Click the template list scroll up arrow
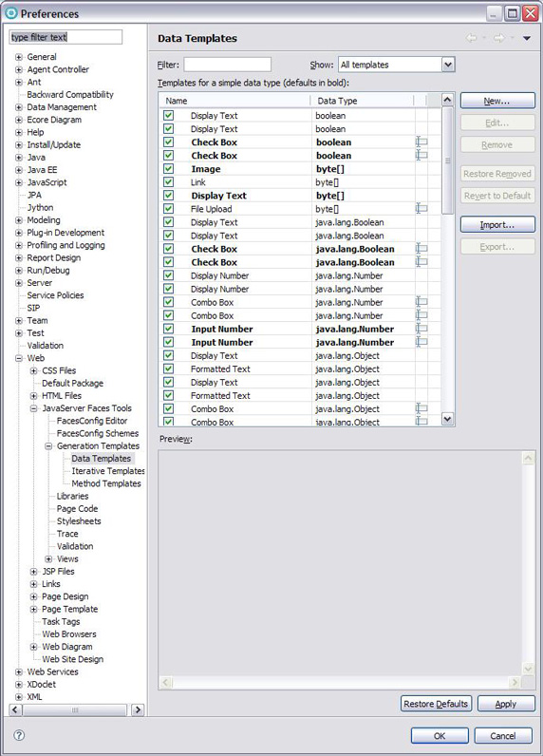The image size is (543, 756). point(447,100)
